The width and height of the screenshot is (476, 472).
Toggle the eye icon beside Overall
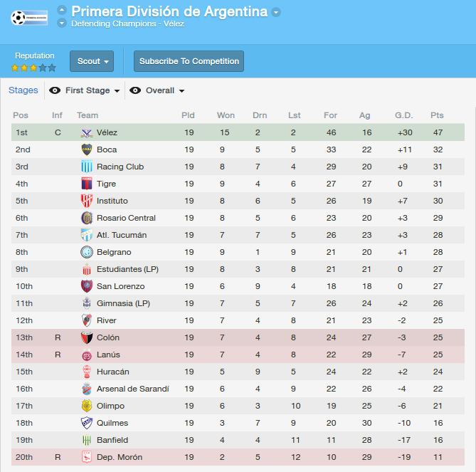[x=135, y=90]
